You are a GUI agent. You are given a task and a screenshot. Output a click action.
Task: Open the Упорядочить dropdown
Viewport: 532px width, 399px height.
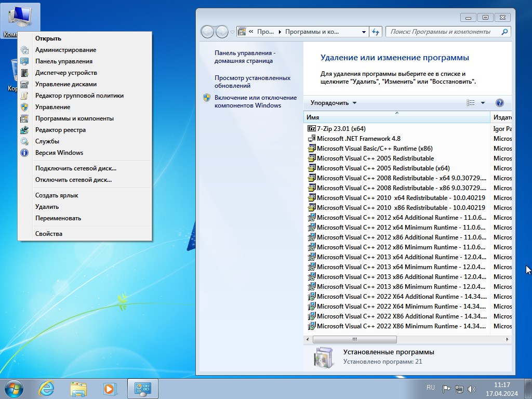click(334, 103)
